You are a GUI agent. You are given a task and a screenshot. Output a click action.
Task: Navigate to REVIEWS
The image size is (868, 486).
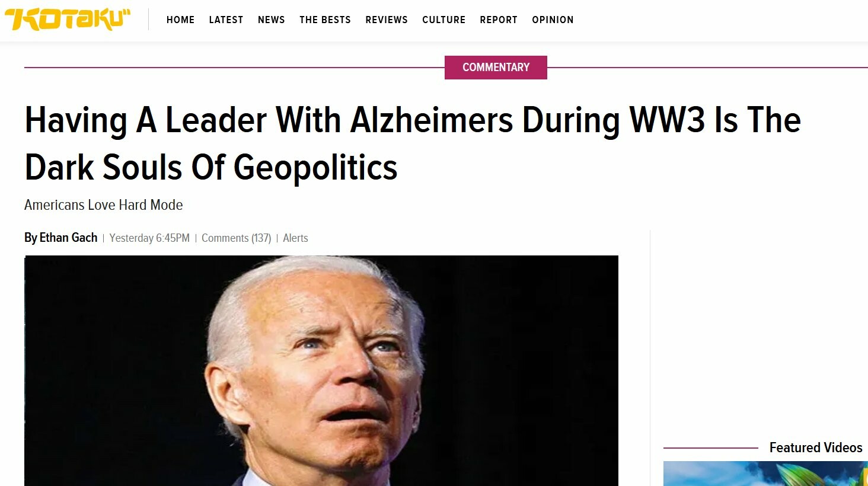click(x=387, y=20)
